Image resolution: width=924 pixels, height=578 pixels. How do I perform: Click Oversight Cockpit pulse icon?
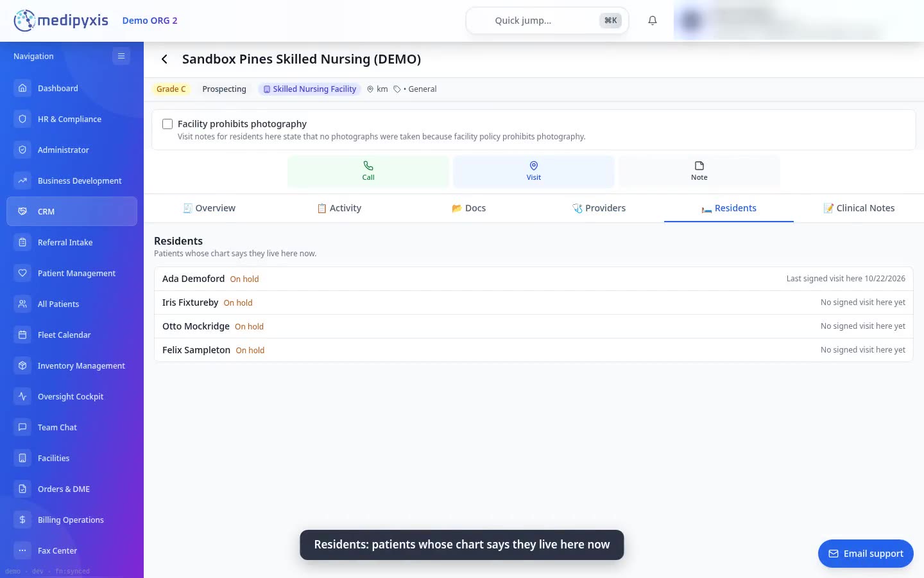click(22, 396)
